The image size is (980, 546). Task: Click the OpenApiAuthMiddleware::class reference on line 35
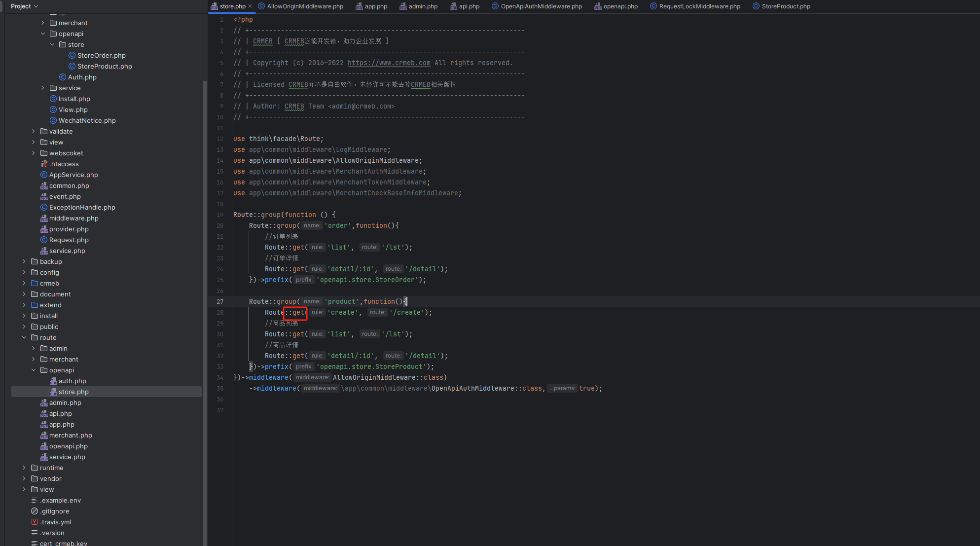coord(487,389)
